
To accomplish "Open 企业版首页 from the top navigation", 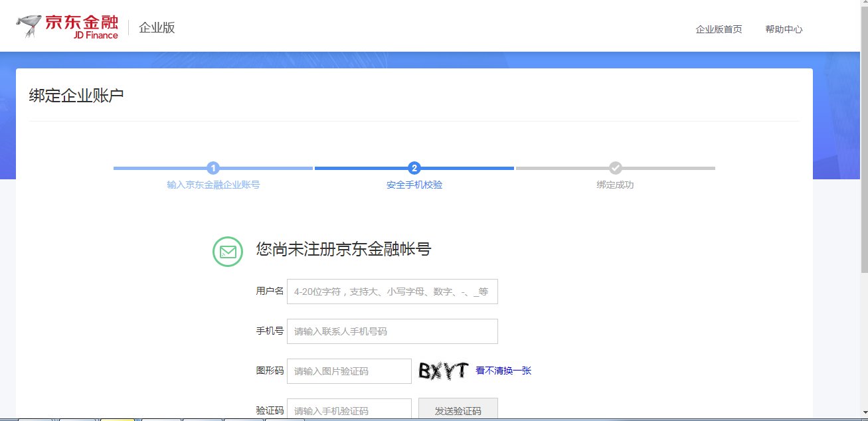I will pyautogui.click(x=719, y=29).
